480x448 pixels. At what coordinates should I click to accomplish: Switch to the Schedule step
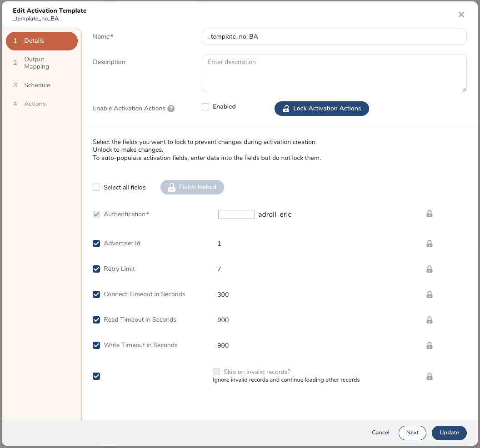(x=37, y=85)
